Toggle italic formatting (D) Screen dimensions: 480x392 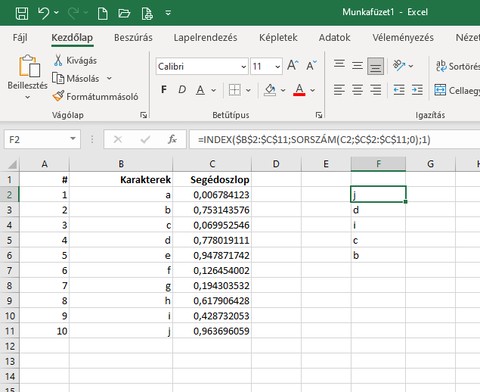tap(182, 90)
